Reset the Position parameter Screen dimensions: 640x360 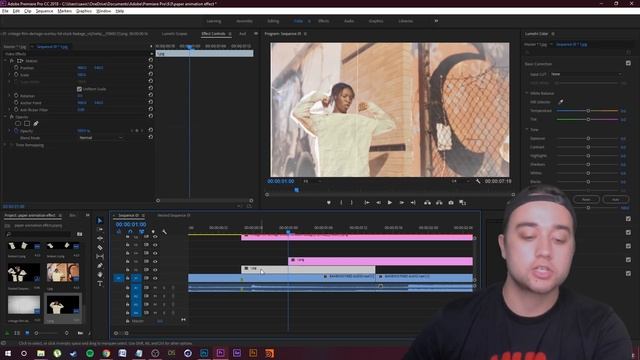click(151, 67)
